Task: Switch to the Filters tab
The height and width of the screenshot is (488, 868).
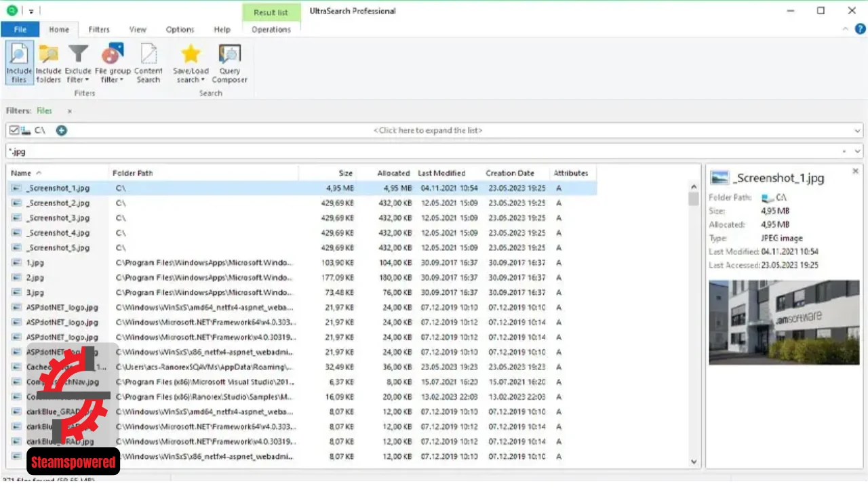Action: coord(99,29)
